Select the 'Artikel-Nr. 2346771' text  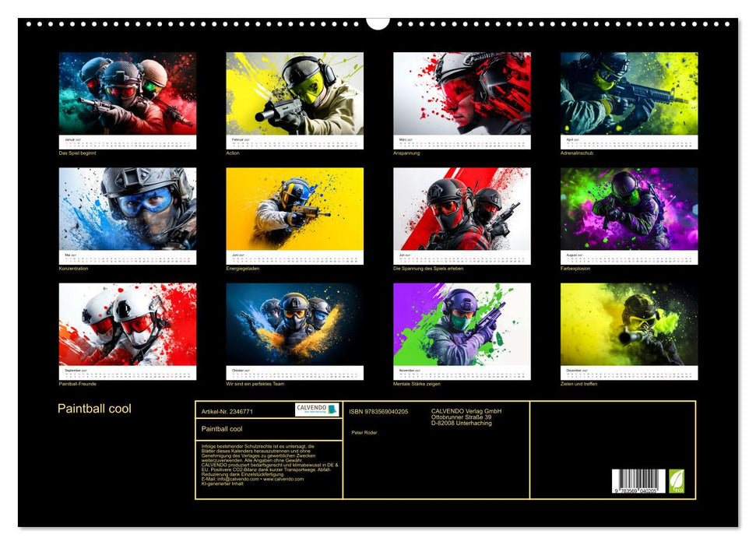click(227, 411)
